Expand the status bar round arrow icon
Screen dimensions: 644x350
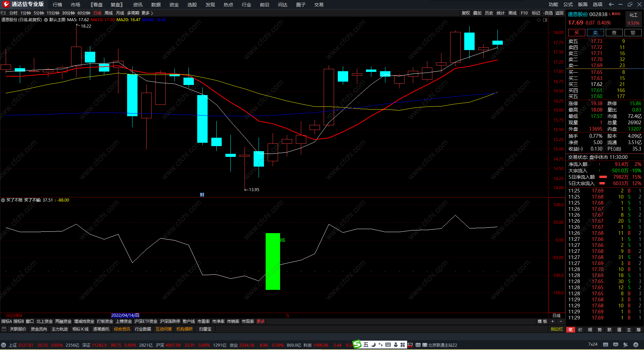3,345
